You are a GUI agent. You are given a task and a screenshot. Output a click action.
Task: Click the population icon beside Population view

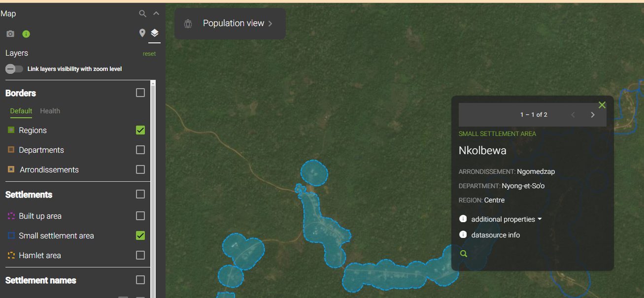coord(188,24)
